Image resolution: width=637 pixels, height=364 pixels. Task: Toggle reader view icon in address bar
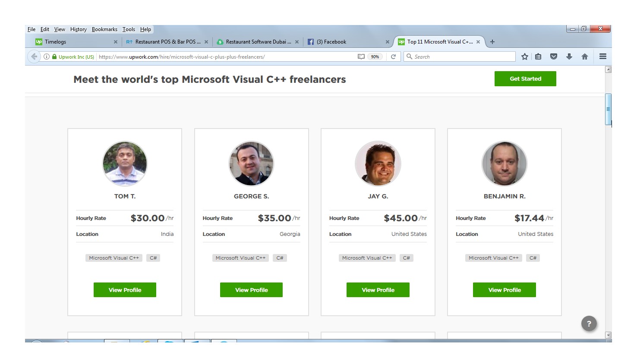pyautogui.click(x=361, y=56)
